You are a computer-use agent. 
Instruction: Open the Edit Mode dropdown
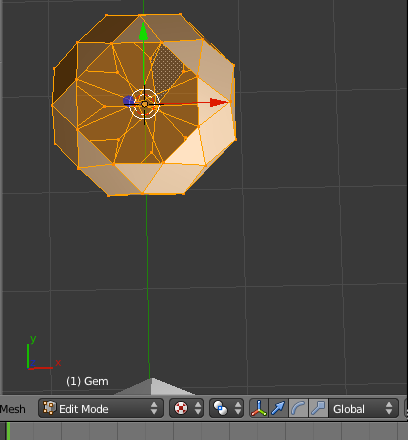point(101,408)
